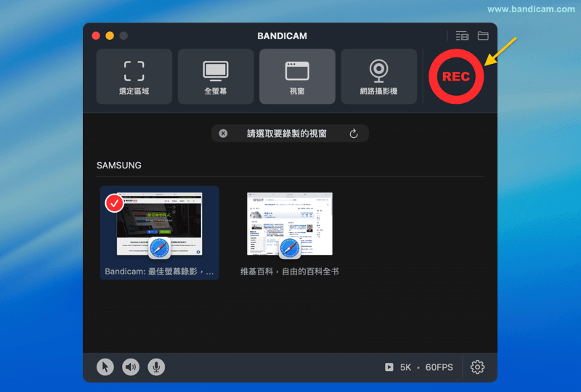The width and height of the screenshot is (581, 392).
Task: Select the 維基百科 Safari window thumbnail
Action: pos(290,225)
